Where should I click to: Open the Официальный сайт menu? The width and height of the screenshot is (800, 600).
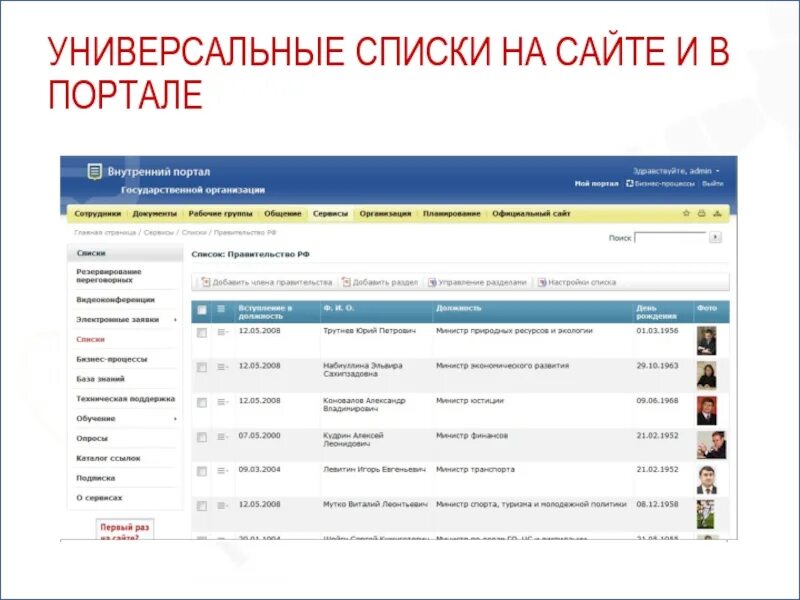click(531, 214)
